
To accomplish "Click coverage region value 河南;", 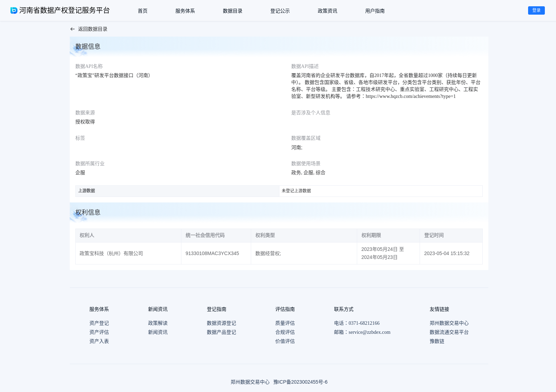I will [297, 148].
